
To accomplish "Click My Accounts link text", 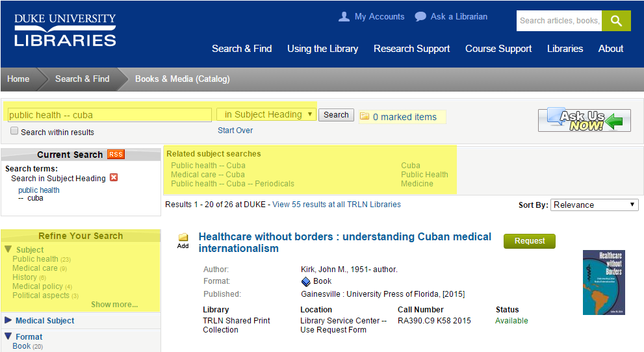I will coord(380,17).
